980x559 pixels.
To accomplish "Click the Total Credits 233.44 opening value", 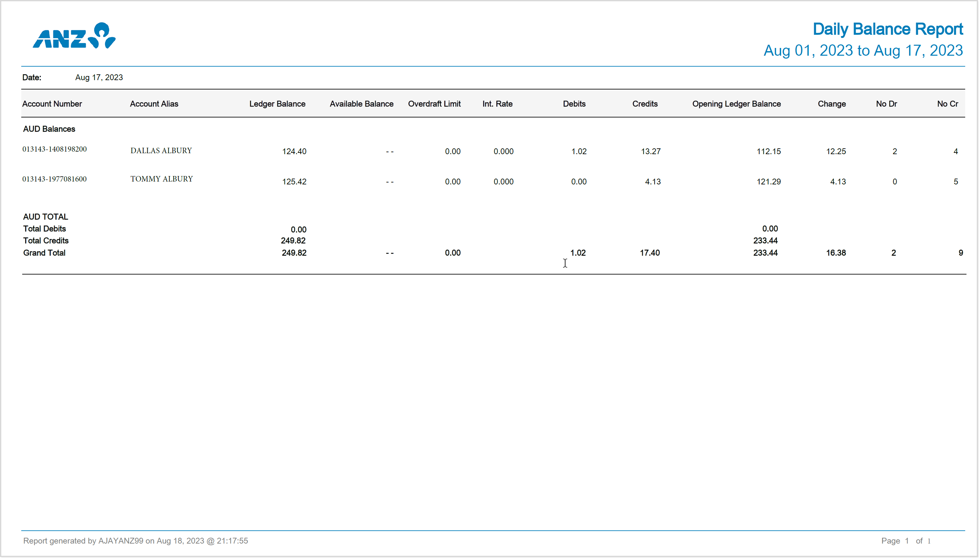I will (765, 241).
